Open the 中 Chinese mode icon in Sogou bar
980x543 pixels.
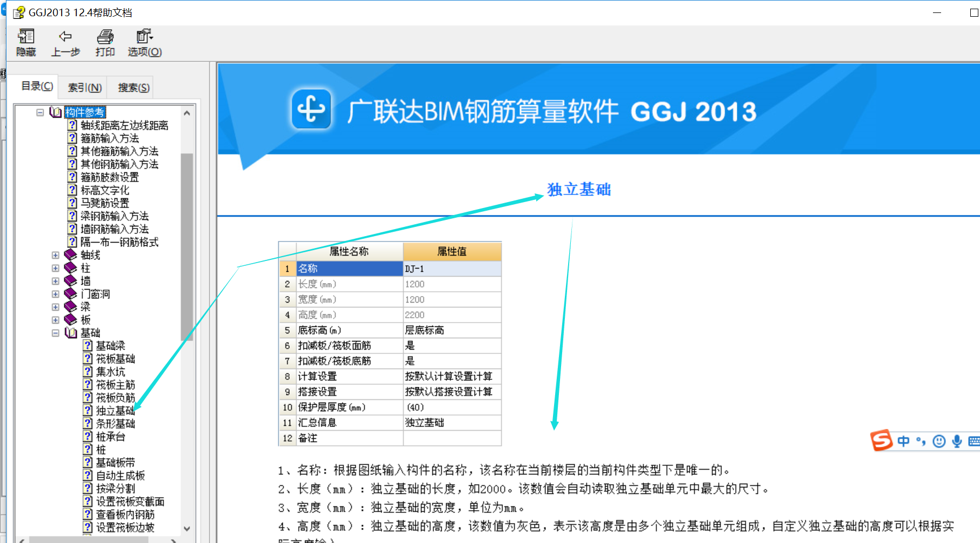coord(903,441)
